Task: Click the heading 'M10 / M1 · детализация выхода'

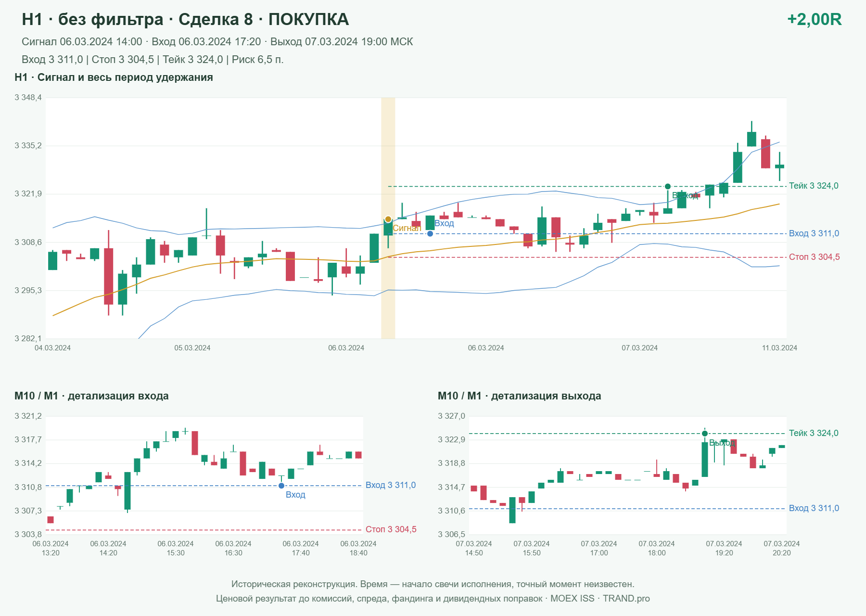Action: 520,396
